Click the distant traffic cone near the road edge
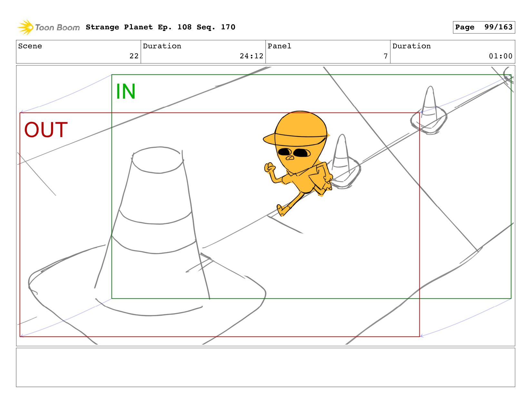532x411 pixels. [429, 110]
